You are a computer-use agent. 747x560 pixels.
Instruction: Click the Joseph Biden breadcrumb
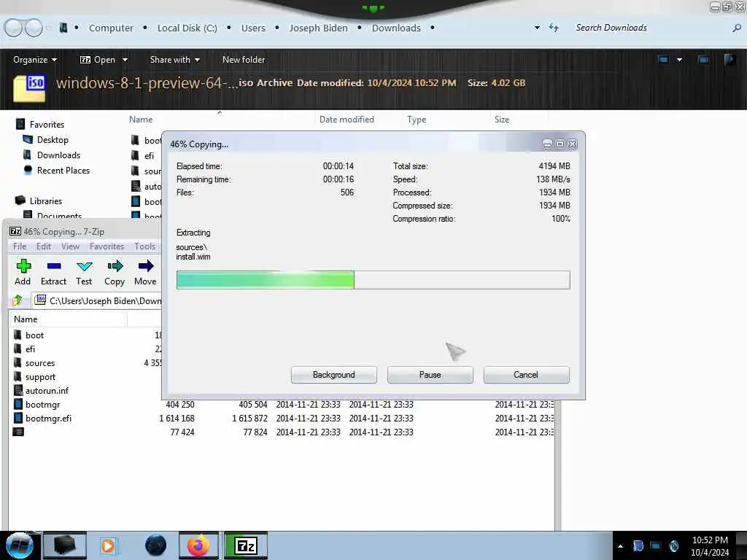318,28
